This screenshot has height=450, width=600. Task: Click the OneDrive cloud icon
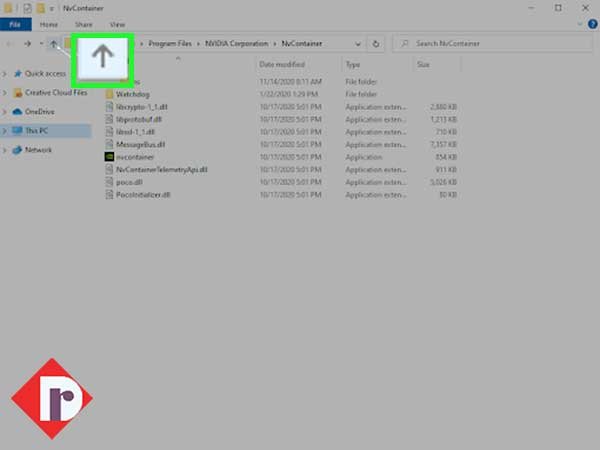click(17, 112)
